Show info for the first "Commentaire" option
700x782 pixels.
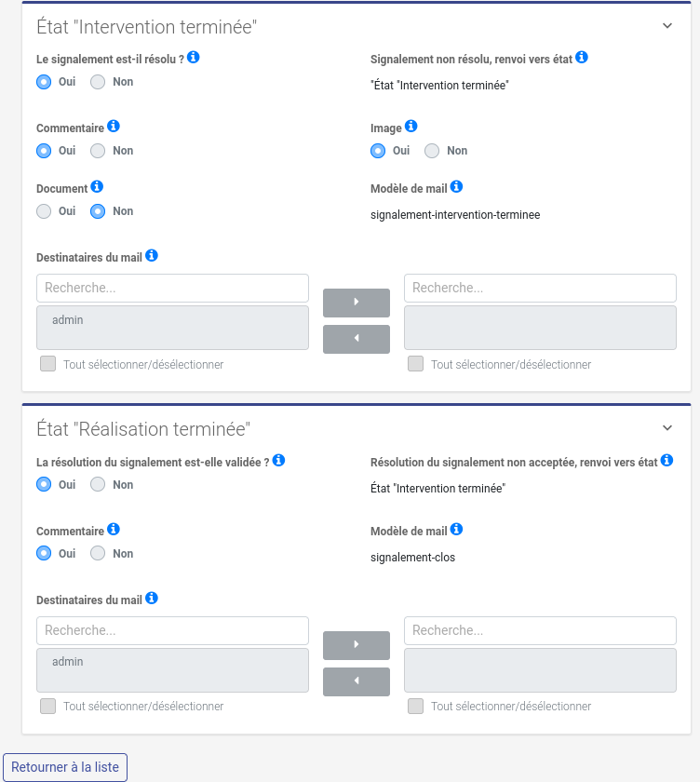(114, 127)
